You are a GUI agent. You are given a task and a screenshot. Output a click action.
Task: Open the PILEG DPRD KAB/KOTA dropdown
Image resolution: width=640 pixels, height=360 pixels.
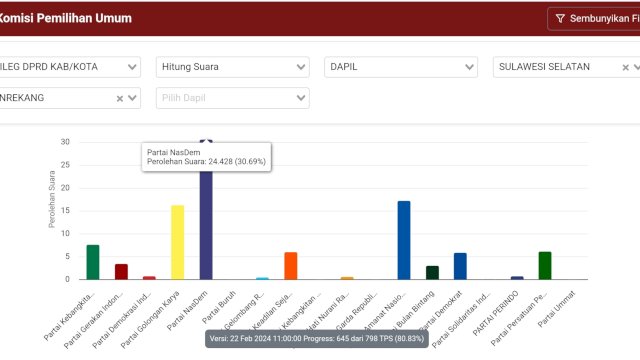pos(70,67)
